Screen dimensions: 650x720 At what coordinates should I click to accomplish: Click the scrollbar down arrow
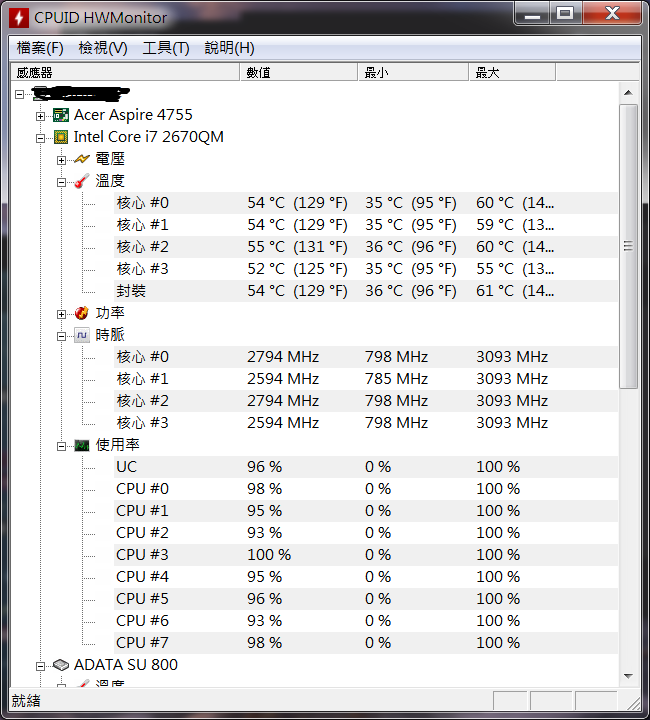click(628, 676)
